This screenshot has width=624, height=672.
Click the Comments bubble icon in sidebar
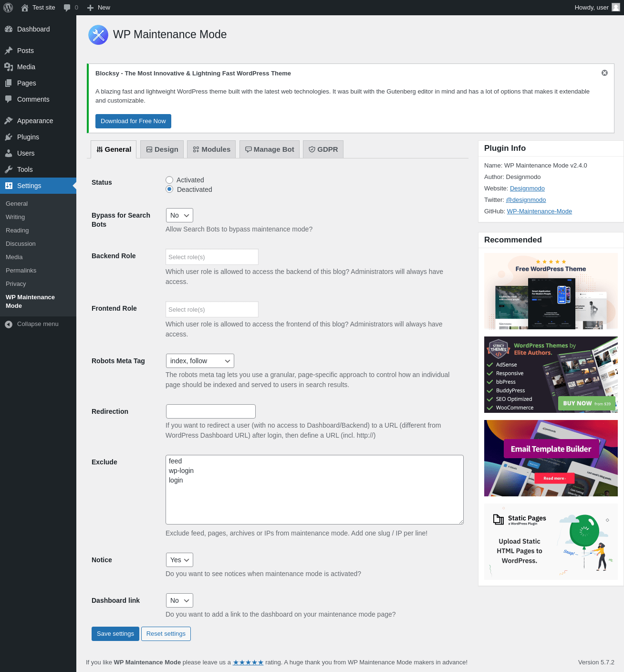9,99
